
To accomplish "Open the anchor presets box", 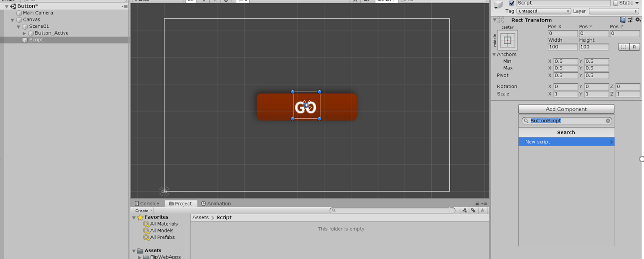I will (x=508, y=40).
